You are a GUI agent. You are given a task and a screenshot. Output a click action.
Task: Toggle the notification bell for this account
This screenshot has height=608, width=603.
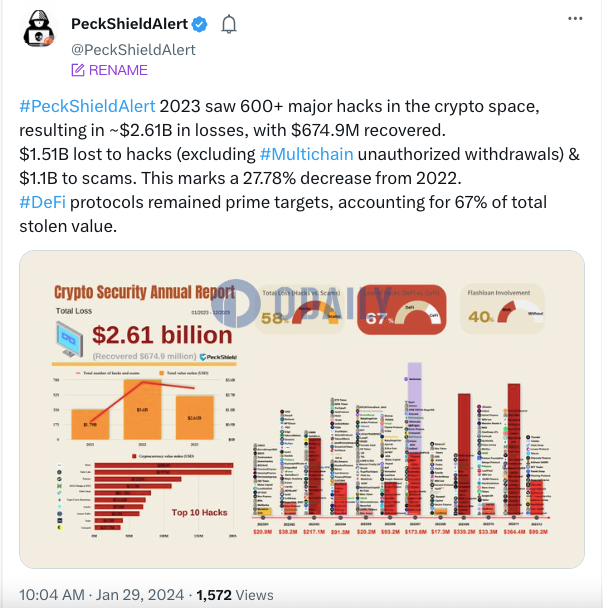(229, 24)
